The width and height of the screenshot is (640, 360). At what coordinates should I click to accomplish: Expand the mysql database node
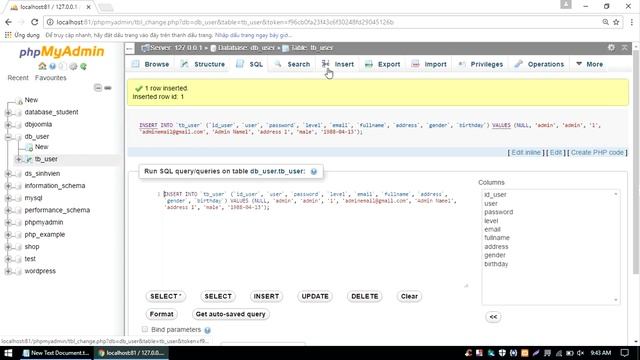pyautogui.click(x=8, y=198)
